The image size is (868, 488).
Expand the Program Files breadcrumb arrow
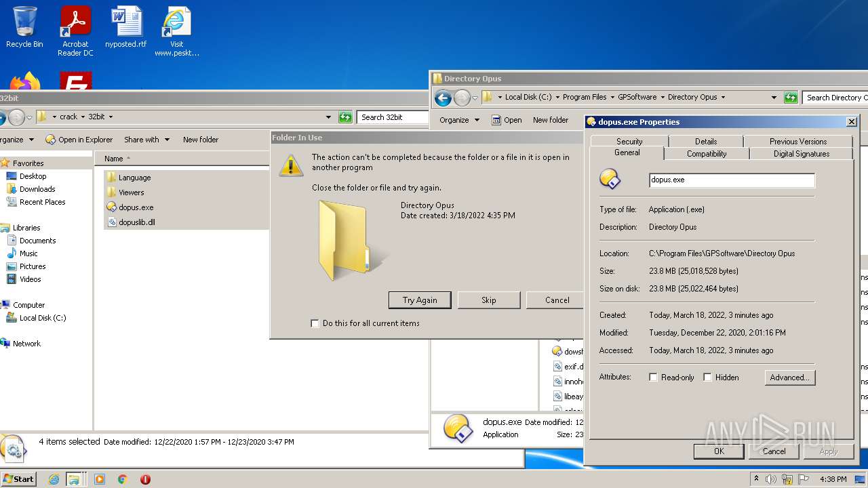(x=612, y=98)
